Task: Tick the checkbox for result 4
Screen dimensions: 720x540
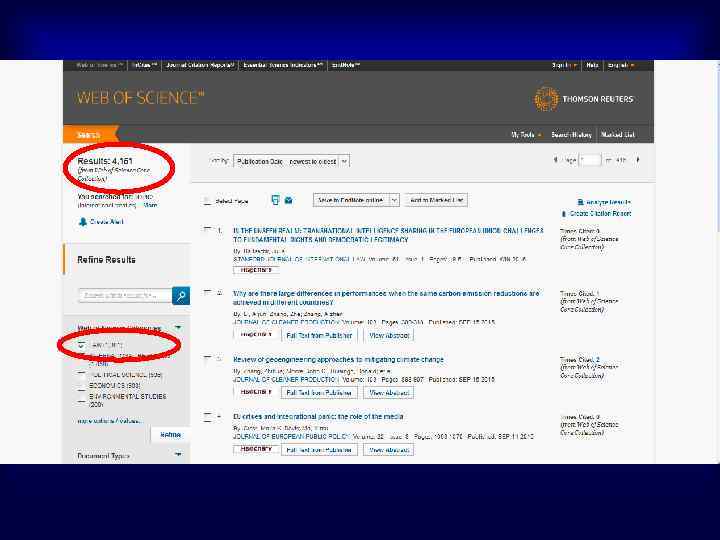Action: pyautogui.click(x=208, y=417)
